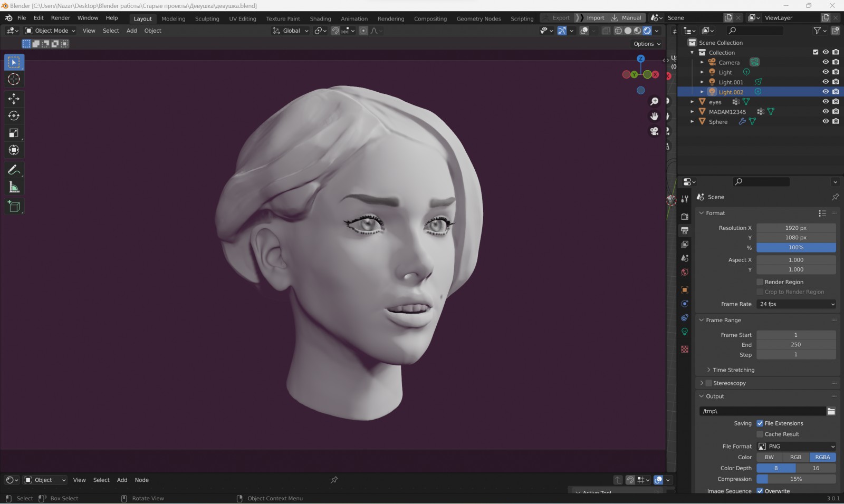The height and width of the screenshot is (504, 844).
Task: Select the Scale tool
Action: [x=14, y=133]
